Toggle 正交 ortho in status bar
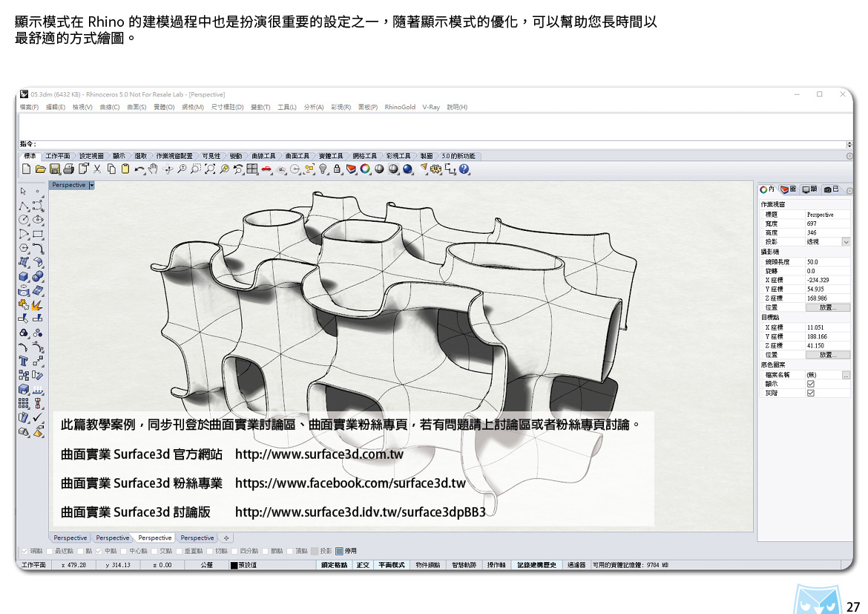 point(363,565)
